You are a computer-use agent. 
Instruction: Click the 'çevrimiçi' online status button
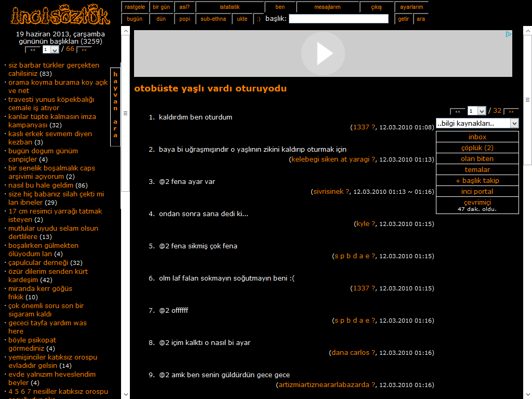coord(477,205)
